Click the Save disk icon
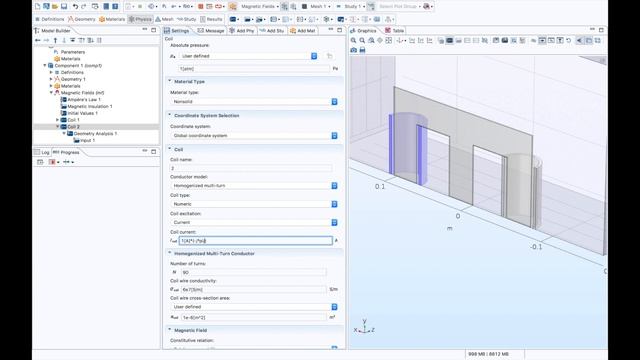This screenshot has width=640, height=360. tap(64, 6)
